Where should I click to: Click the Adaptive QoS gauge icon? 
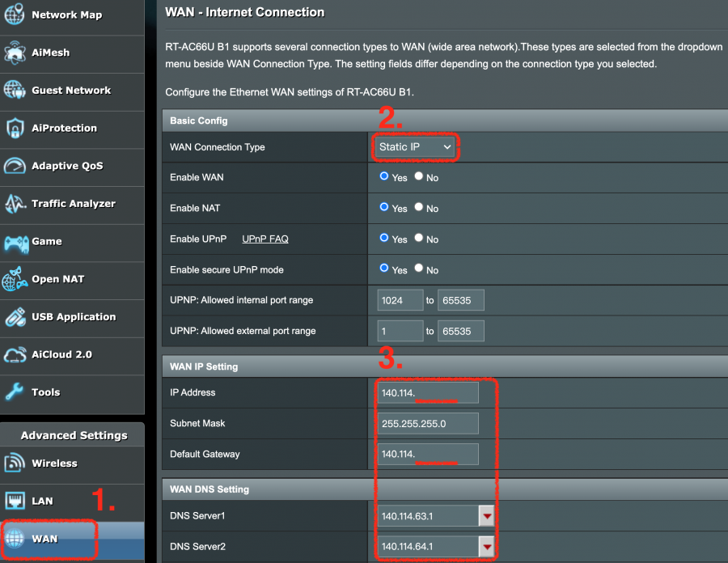(15, 166)
